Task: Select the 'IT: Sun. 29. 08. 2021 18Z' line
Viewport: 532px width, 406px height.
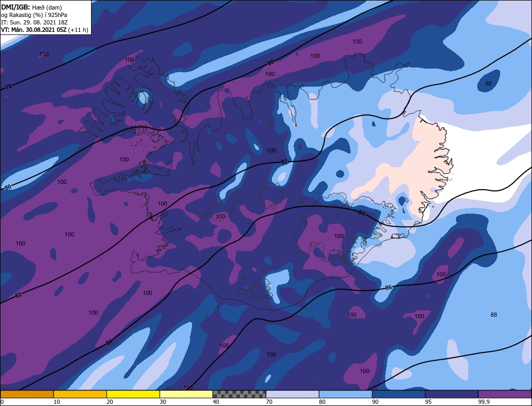Action: [34, 22]
